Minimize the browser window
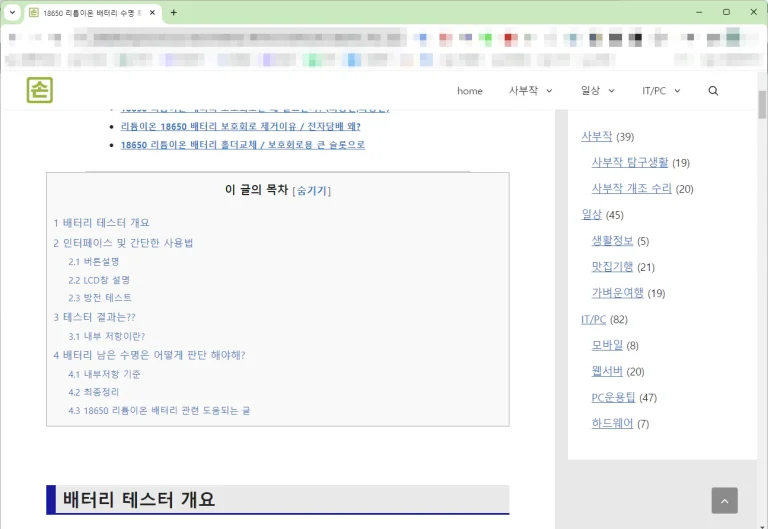Screen dimensions: 768x529 coord(699,12)
